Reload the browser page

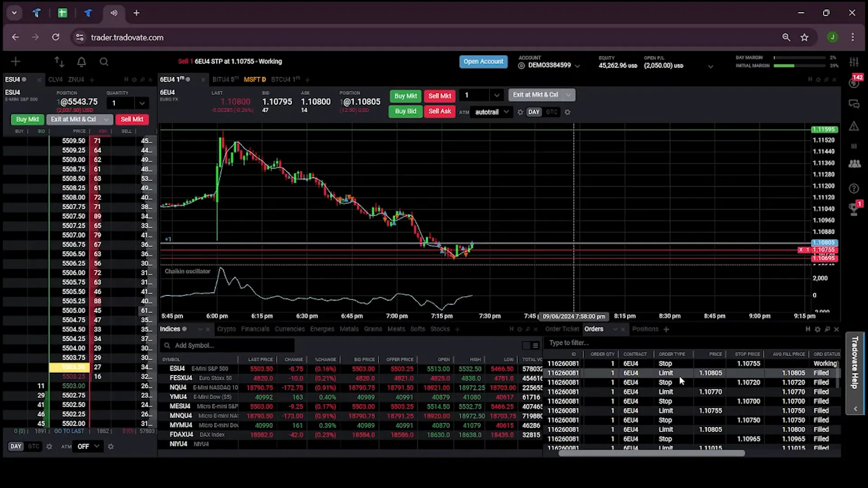pyautogui.click(x=56, y=38)
